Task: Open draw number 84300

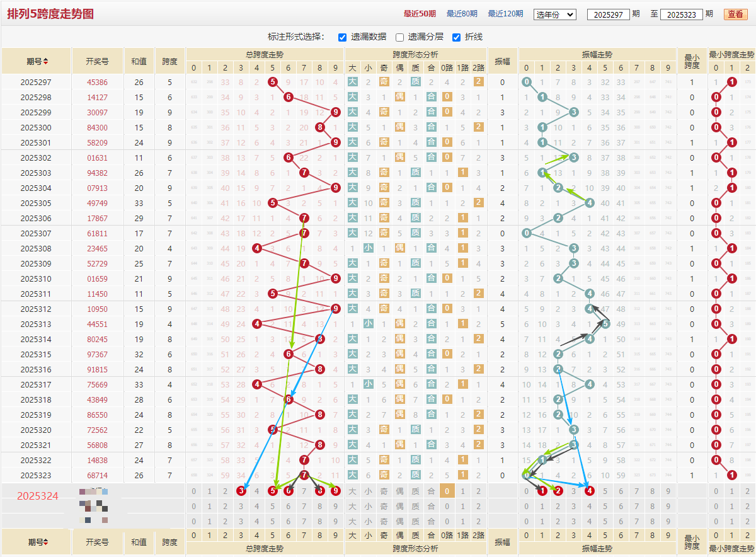Action: (98, 127)
